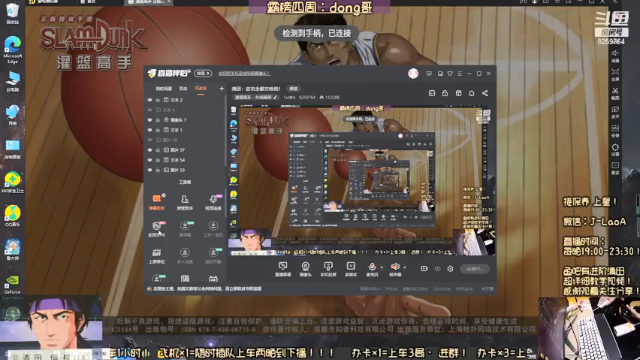
Task: Open the 上麦 seat tool icon
Action: click(x=157, y=256)
